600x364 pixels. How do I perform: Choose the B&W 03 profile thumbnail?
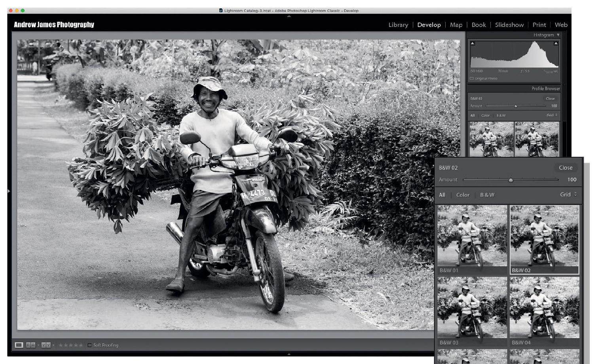(472, 311)
